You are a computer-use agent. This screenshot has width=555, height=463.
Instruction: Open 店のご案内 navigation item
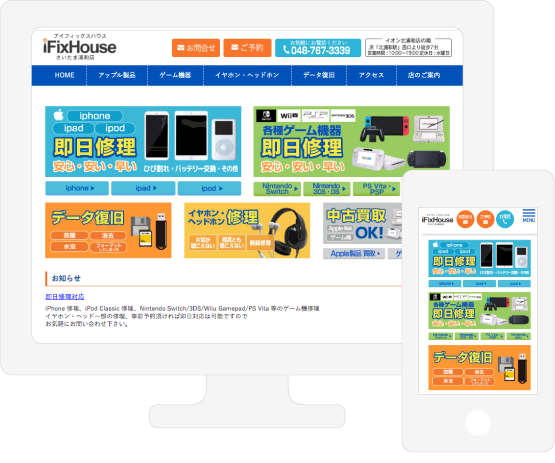pos(424,75)
